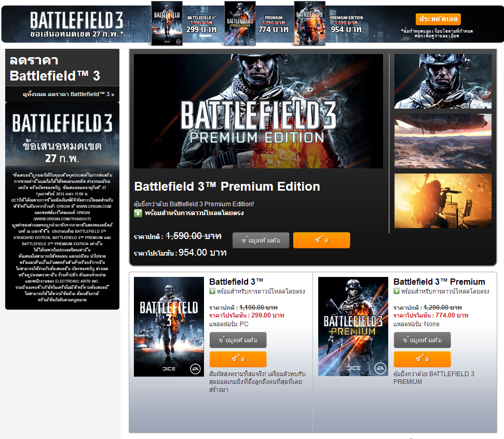Image resolution: width=504 pixels, height=439 pixels.
Task: View the aircraft over mountains screenshot thumbnail
Action: (x=443, y=141)
